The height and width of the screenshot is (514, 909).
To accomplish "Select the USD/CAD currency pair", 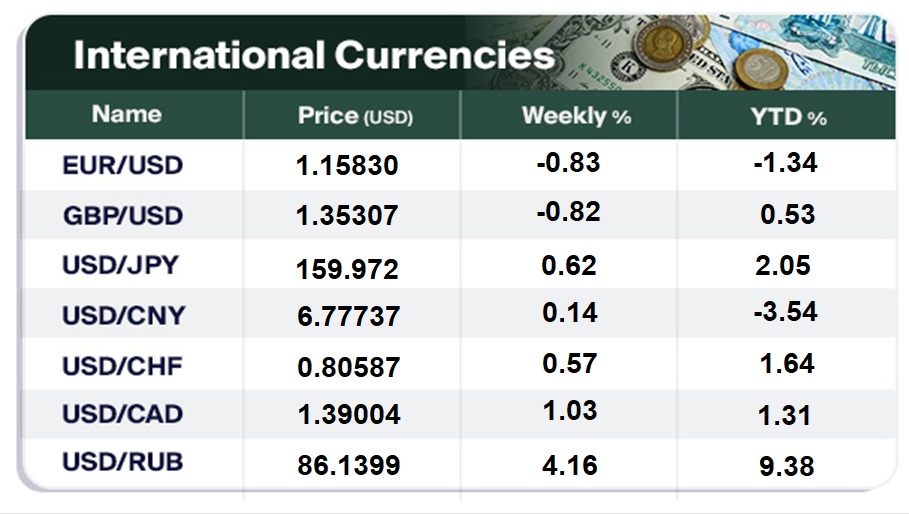I will 122,414.
